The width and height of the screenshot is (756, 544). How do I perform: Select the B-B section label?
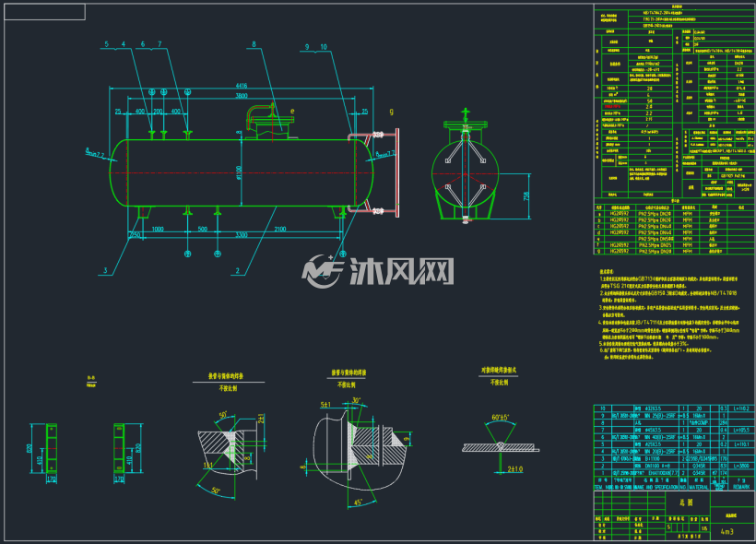coord(90,378)
